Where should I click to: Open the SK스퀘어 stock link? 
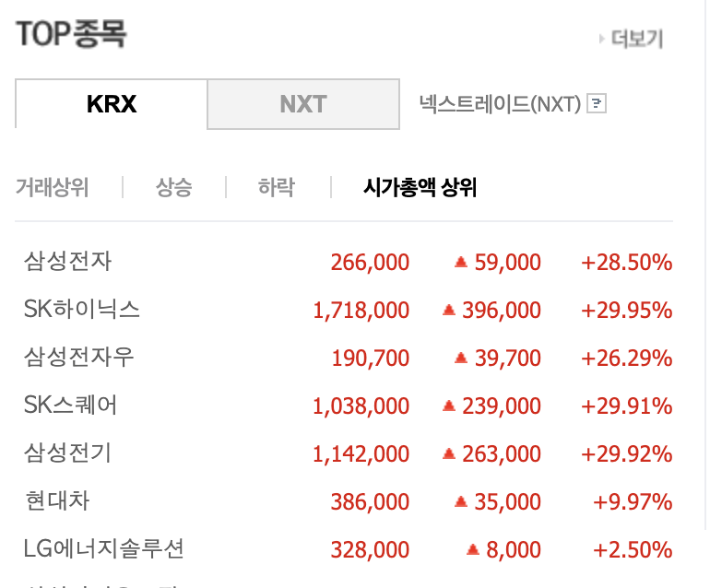71,406
